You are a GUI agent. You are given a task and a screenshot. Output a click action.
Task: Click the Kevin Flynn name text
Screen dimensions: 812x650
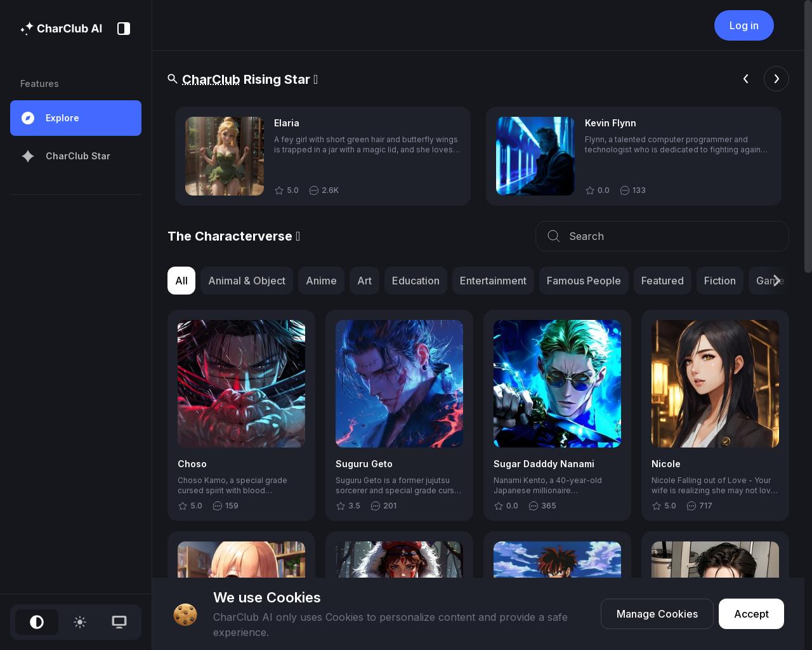click(x=610, y=123)
